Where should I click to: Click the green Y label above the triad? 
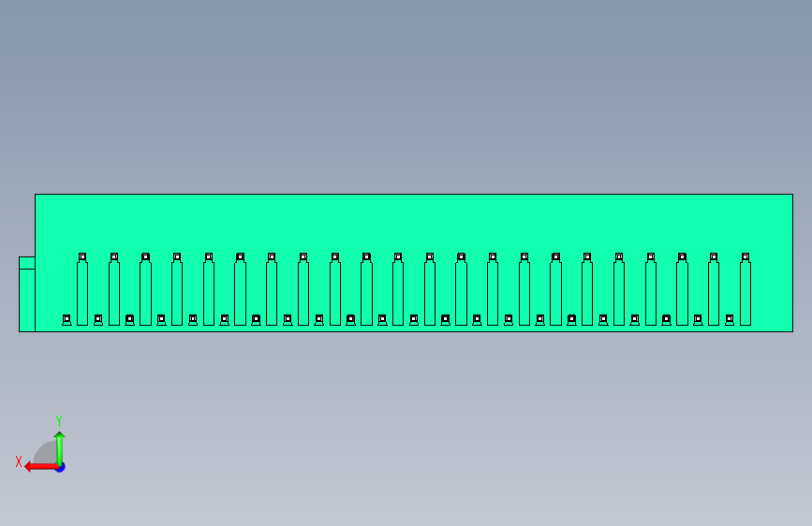tap(59, 420)
